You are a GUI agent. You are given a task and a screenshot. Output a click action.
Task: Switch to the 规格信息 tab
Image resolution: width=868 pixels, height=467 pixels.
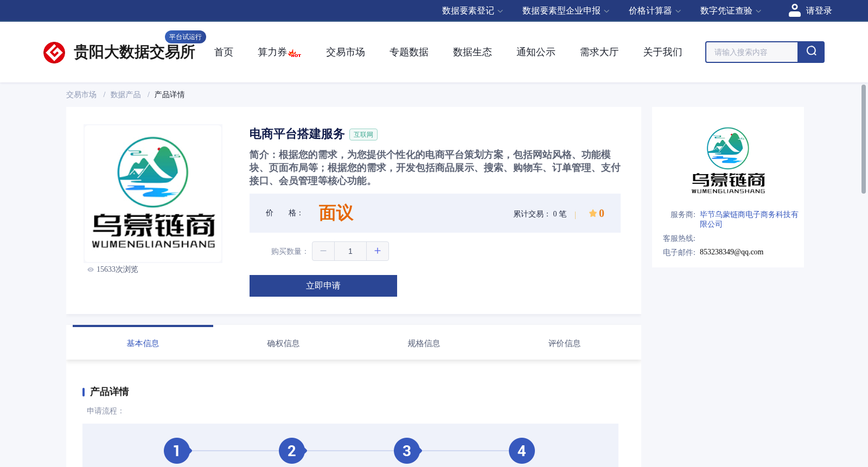tap(424, 343)
